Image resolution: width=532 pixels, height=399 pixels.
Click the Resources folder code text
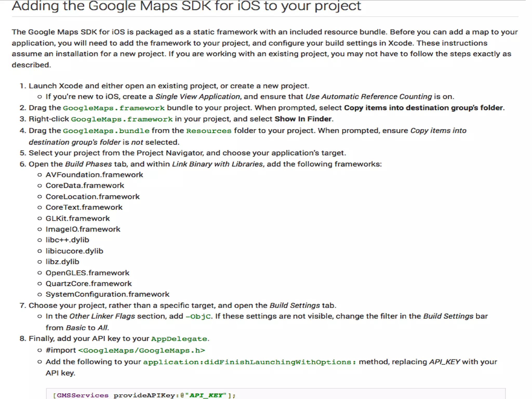click(209, 130)
